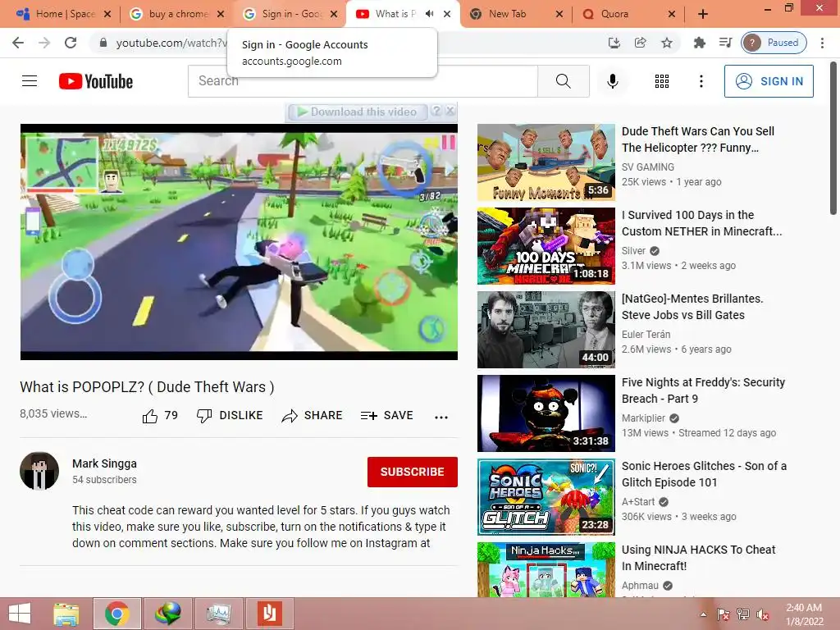
Task: Click the YouTube search field
Action: point(363,81)
